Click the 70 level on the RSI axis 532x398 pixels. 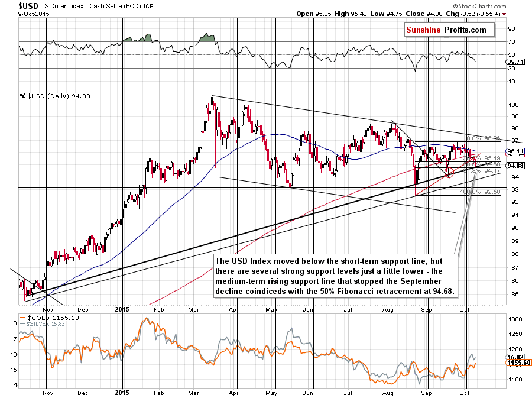click(512, 42)
